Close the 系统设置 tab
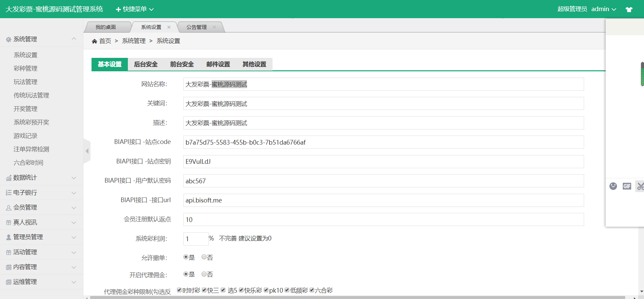 169,27
